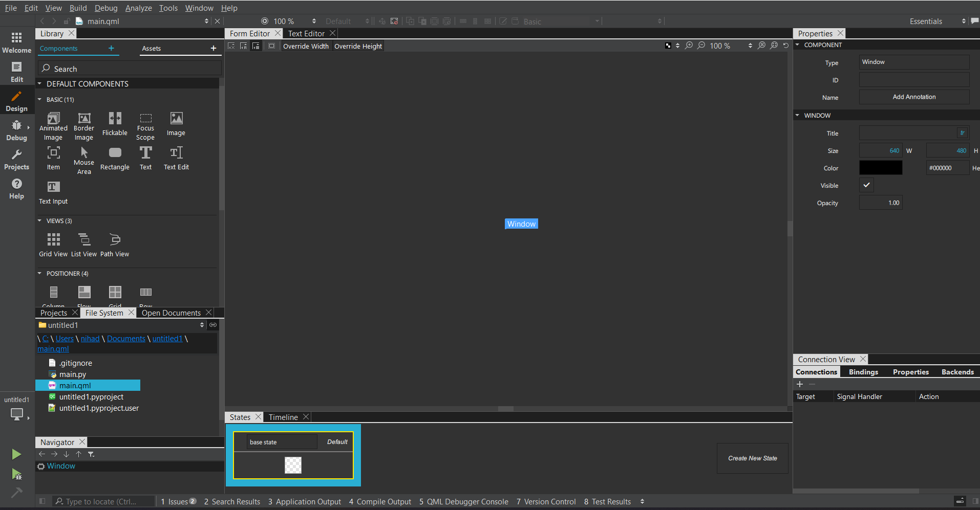The image size is (980, 510).
Task: Click the zoom-in magnifier above the canvas
Action: tap(689, 46)
